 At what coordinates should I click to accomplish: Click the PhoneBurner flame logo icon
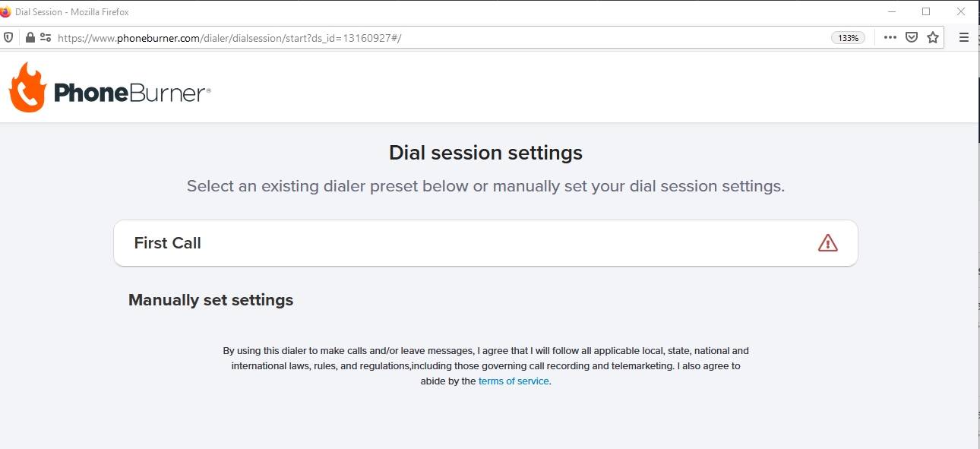coord(27,88)
